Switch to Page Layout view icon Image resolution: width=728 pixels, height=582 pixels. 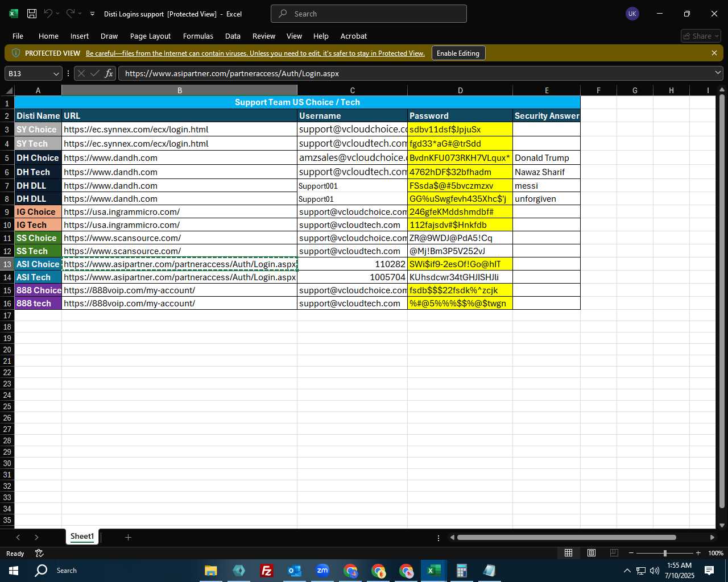click(591, 553)
